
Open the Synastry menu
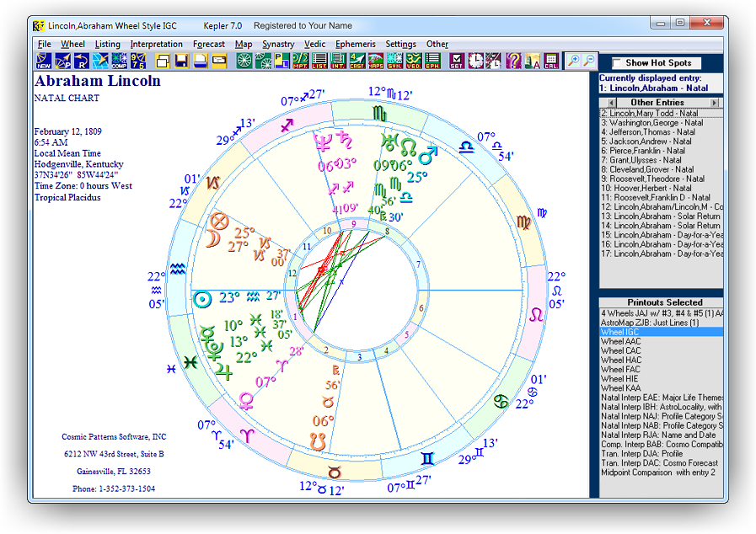[278, 44]
